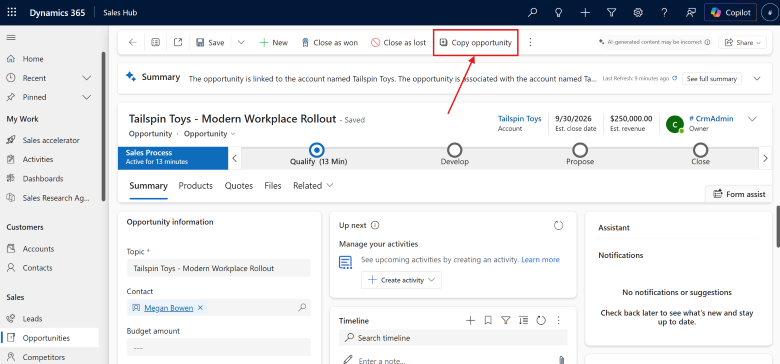Open the chat feedback icon next to Copilot
Image resolution: width=780 pixels, height=364 pixels.
(690, 12)
